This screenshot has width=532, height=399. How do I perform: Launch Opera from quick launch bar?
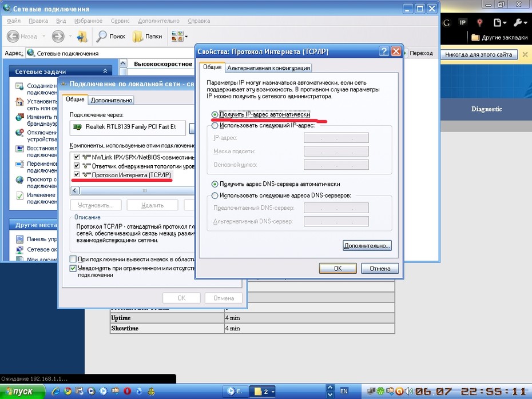127,391
